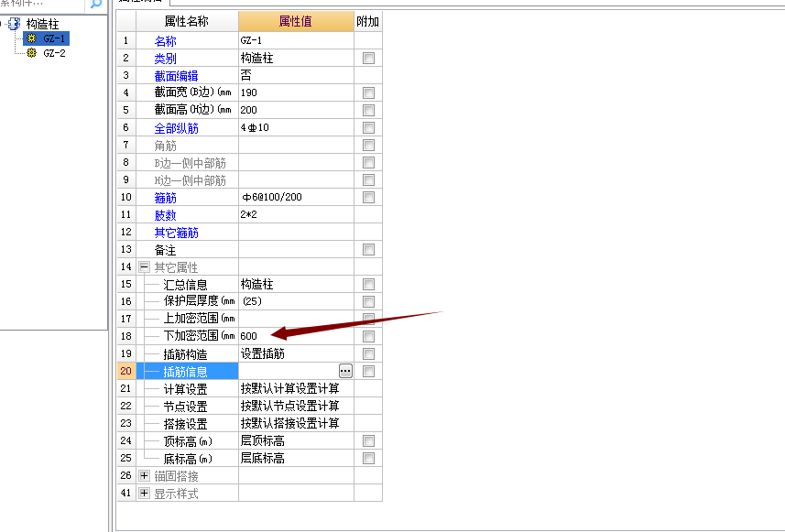Screen dimensions: 785x532
Task: Toggle the 底标高 additional checkbox
Action: (368, 458)
